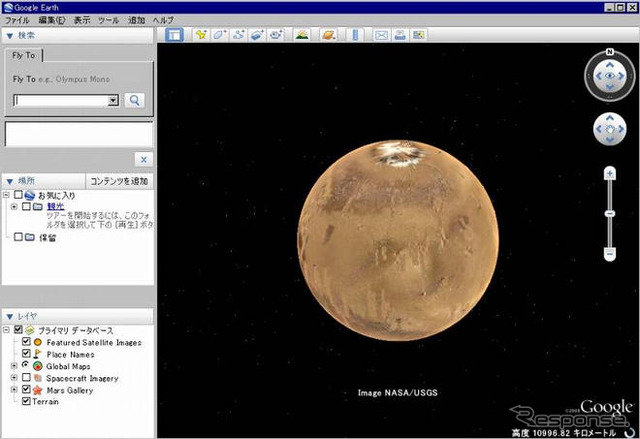Look down arrow on eye joystick
This screenshot has width=640, height=439.
click(610, 87)
